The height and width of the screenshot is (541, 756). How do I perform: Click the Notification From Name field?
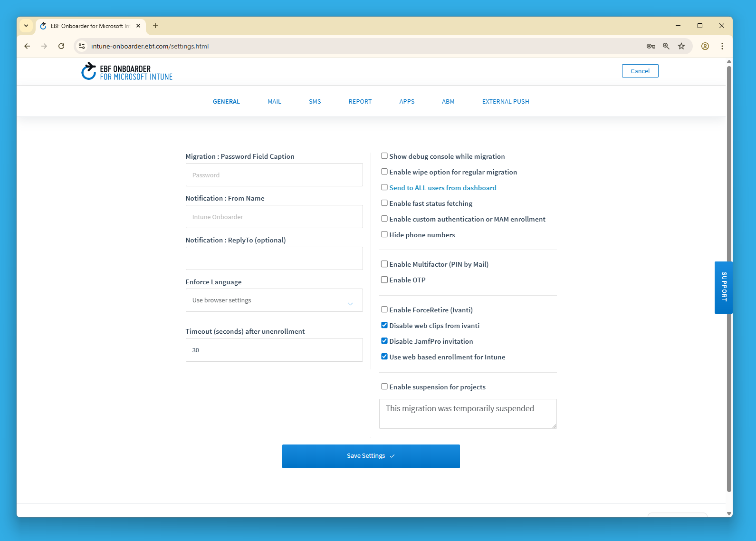tap(274, 217)
